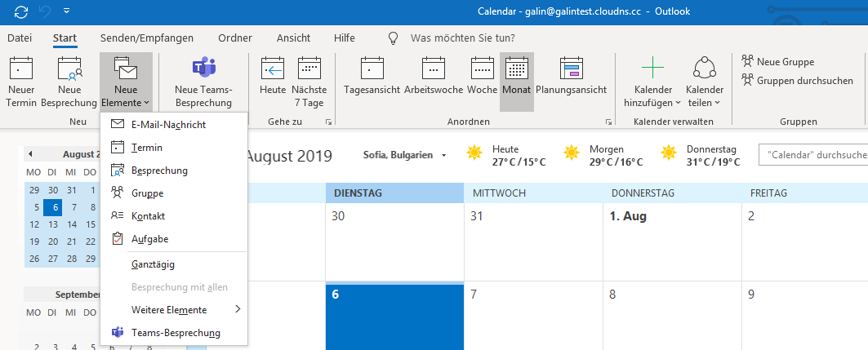The image size is (868, 350).
Task: Click the DIENSTAG column header
Action: click(394, 193)
